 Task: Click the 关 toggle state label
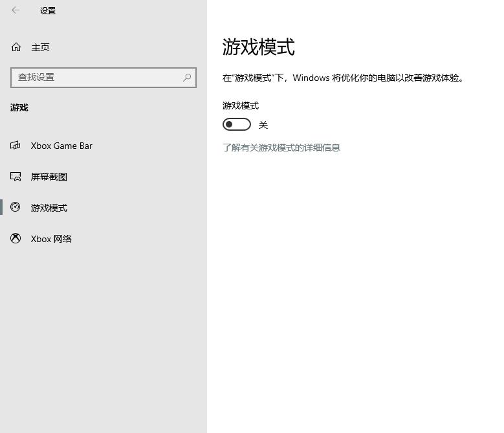click(263, 125)
